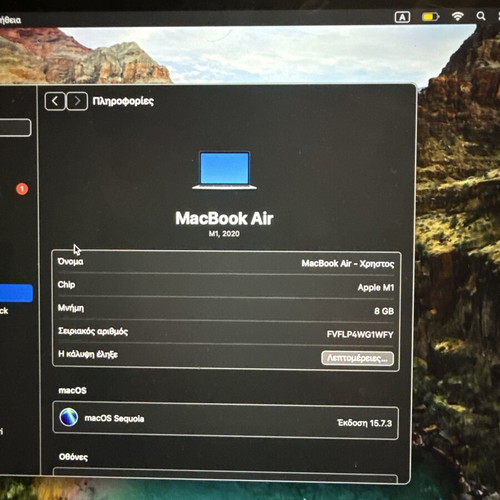The image size is (500, 500).
Task: Open the battery status menu bar icon
Action: [x=430, y=16]
